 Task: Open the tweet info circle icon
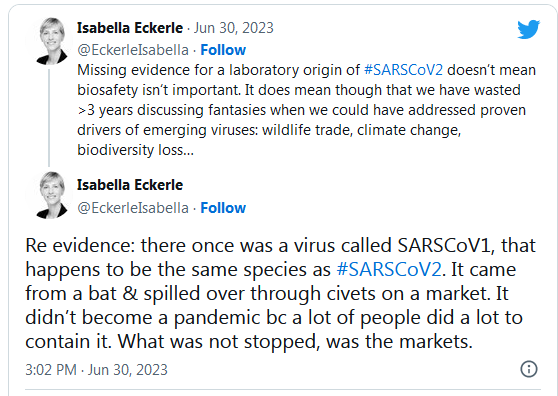[x=529, y=369]
